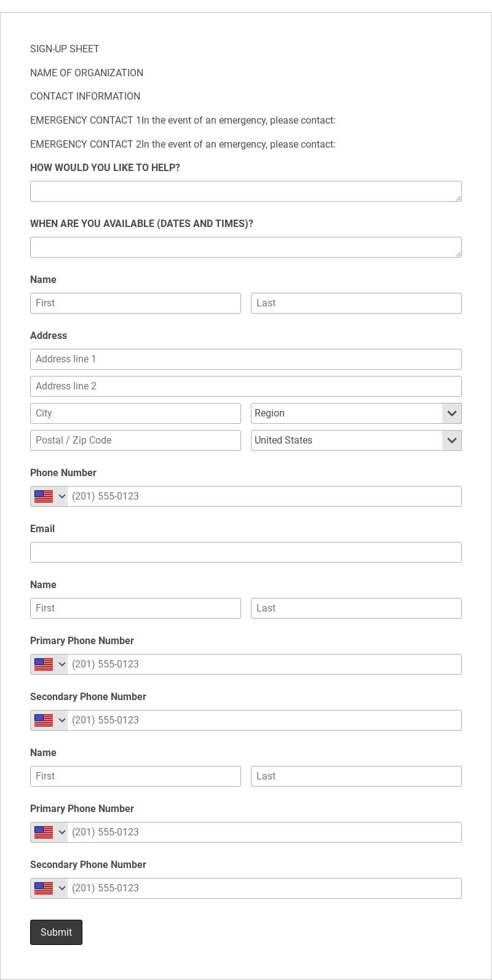
Task: Open flag selector for second Secondary Phone Number
Action: [x=49, y=888]
